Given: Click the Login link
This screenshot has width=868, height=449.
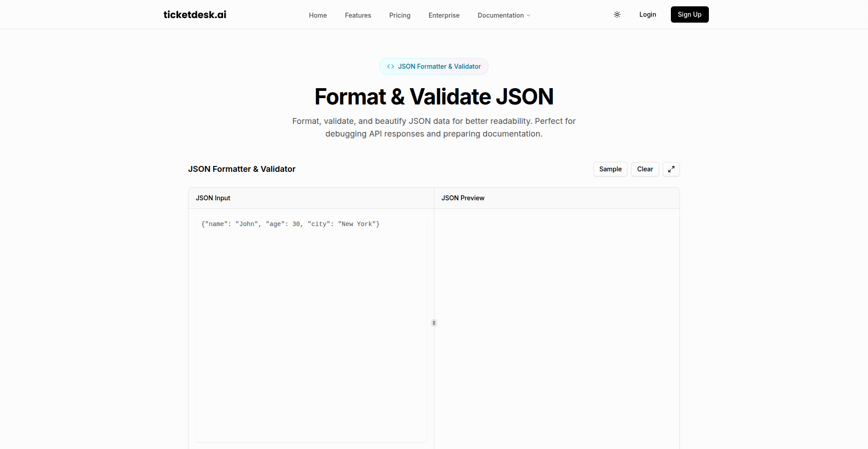Looking at the screenshot, I should point(647,14).
